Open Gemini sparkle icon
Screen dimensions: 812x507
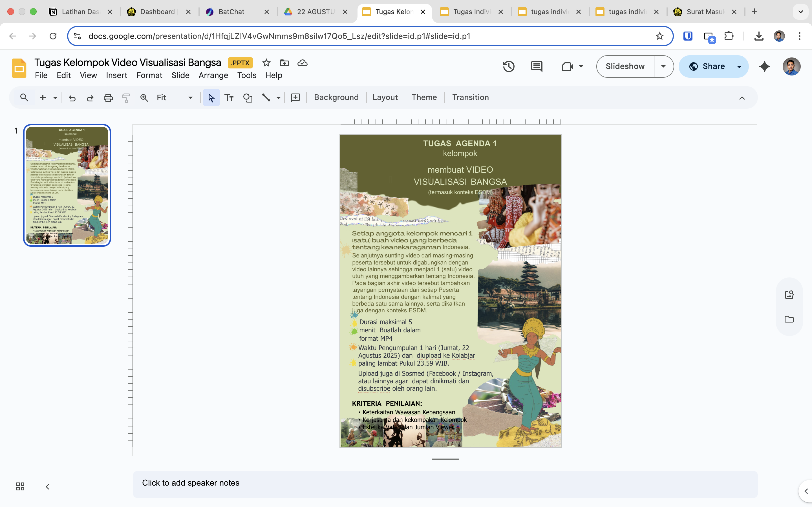[x=764, y=66]
